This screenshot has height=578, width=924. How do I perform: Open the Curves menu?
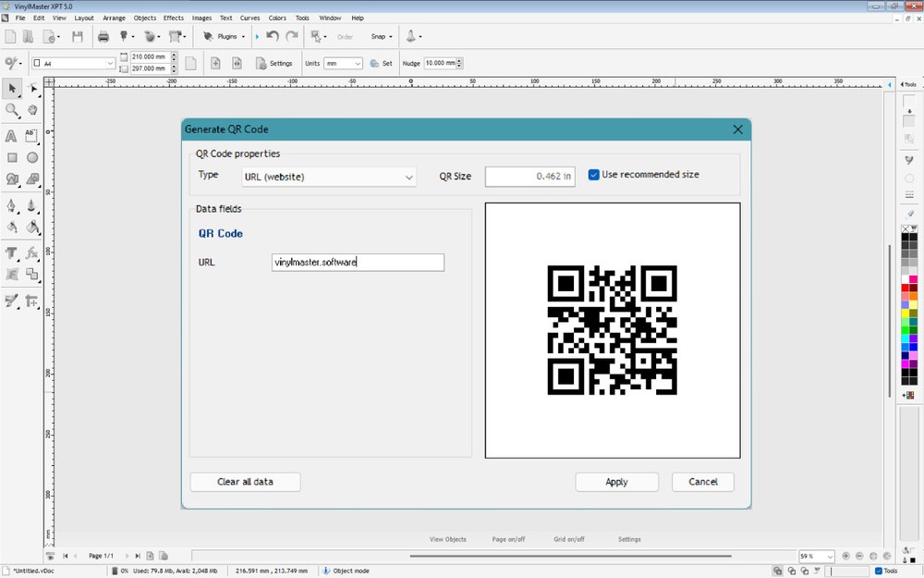(x=249, y=18)
